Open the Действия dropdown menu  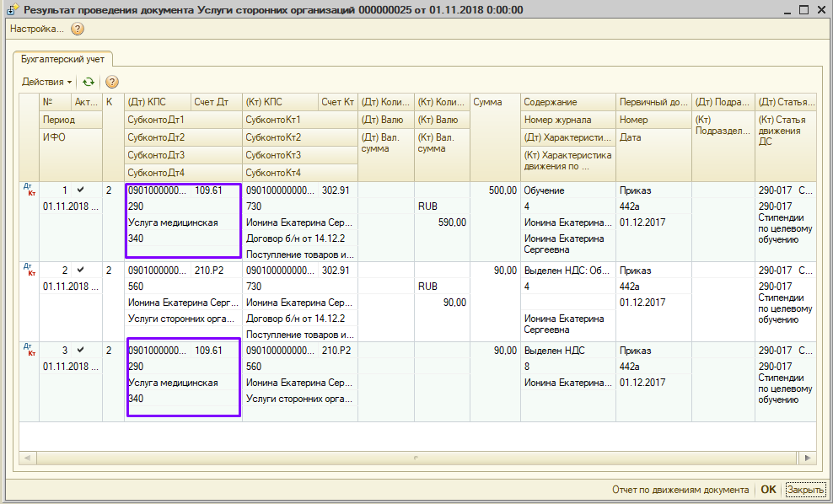tap(46, 82)
